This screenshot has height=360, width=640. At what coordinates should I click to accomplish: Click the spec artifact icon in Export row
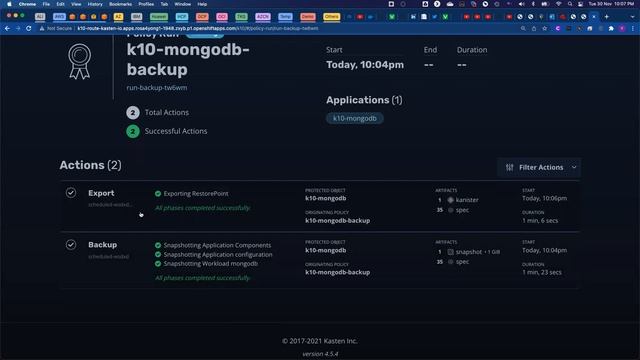point(451,210)
